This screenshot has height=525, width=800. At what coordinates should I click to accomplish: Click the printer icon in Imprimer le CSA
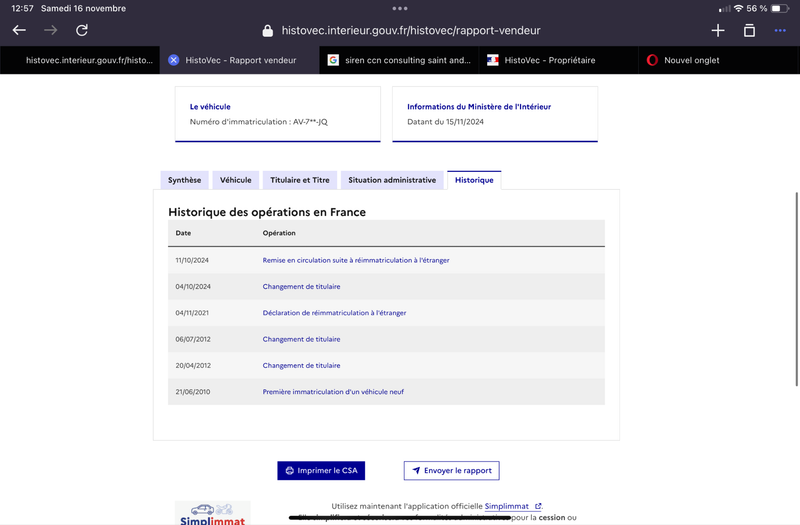pos(289,470)
